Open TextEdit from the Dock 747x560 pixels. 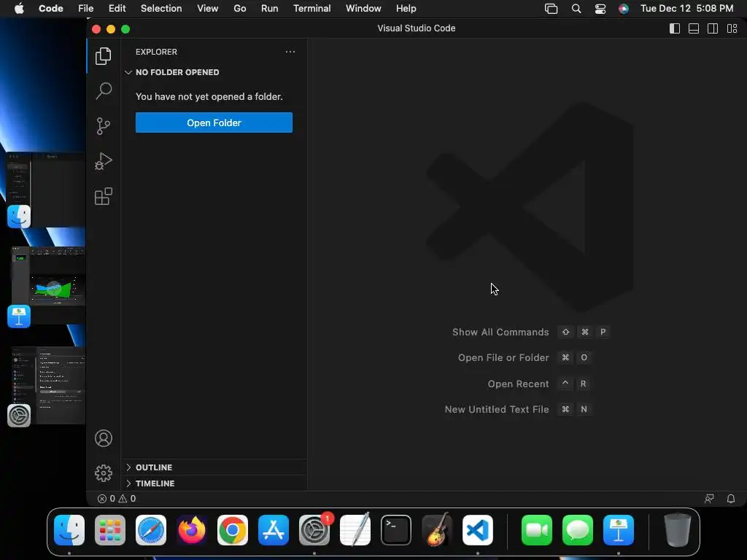tap(355, 530)
